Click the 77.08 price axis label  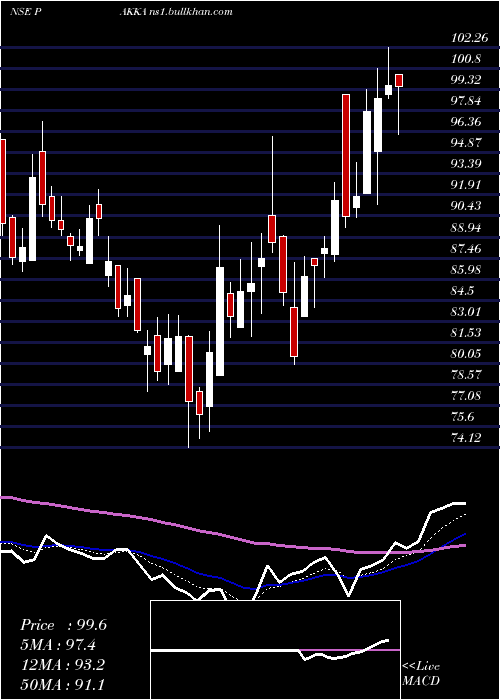(466, 396)
